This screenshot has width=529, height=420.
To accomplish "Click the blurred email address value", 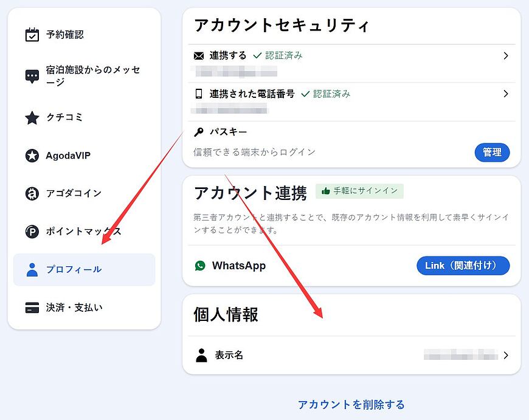I will (235, 72).
